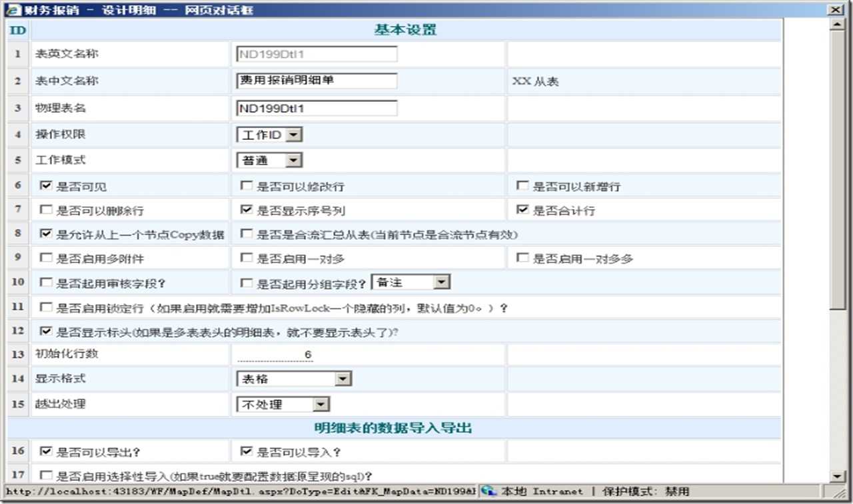Click the 工作模式 label
The height and width of the screenshot is (504, 853).
61,160
